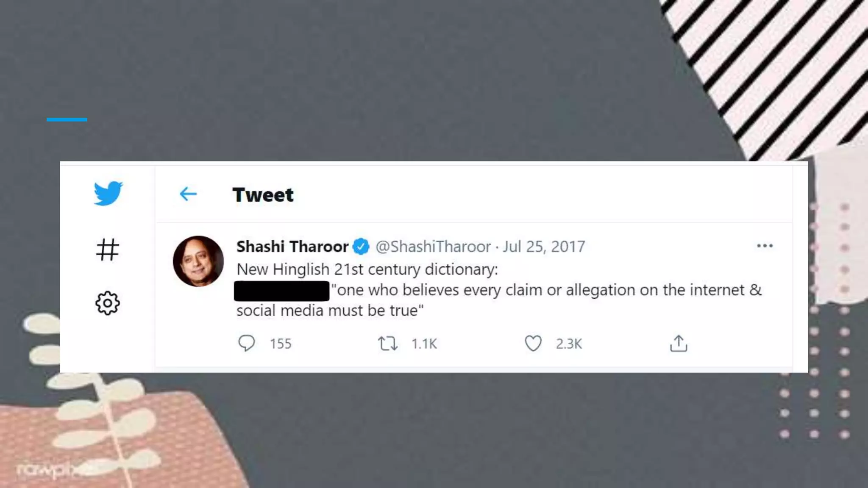This screenshot has height=488, width=868.
Task: Like the tweet with heart icon
Action: 533,343
